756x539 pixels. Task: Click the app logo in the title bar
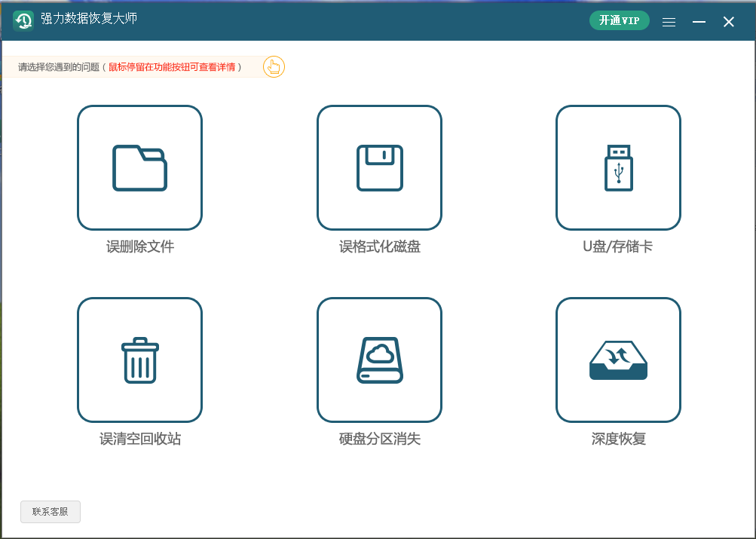pyautogui.click(x=23, y=20)
